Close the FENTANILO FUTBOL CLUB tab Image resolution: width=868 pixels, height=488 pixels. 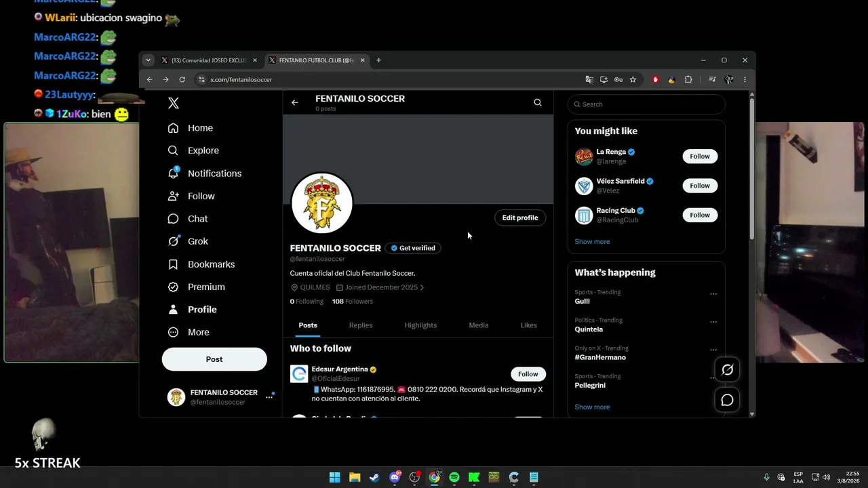click(363, 60)
